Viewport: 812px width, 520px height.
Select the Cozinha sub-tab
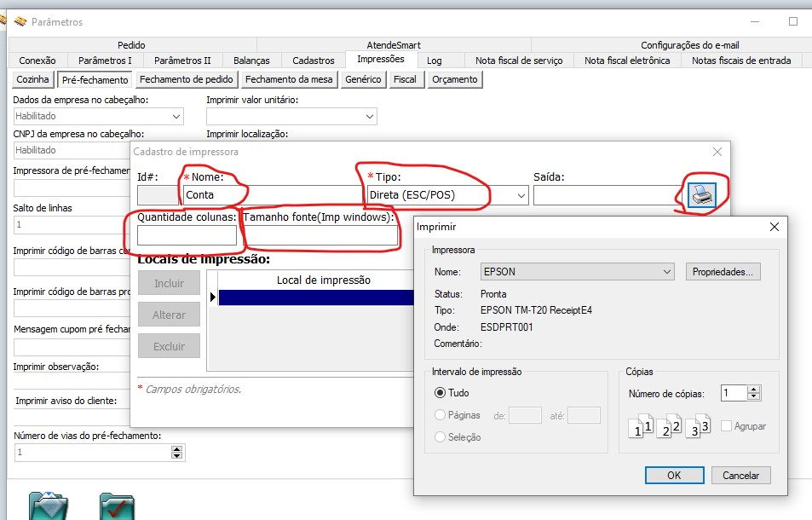[32, 79]
